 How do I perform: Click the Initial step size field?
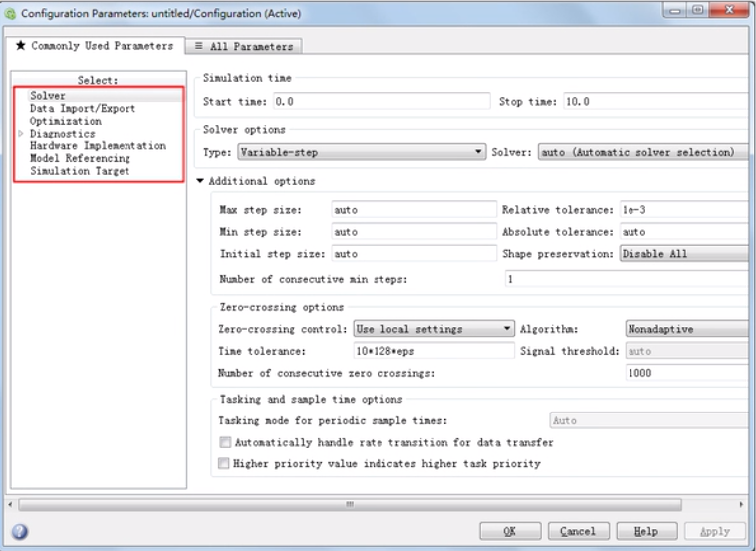tap(413, 254)
